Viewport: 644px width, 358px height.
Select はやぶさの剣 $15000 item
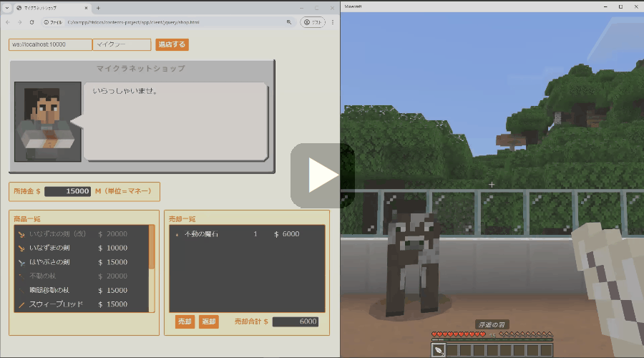tap(82, 262)
